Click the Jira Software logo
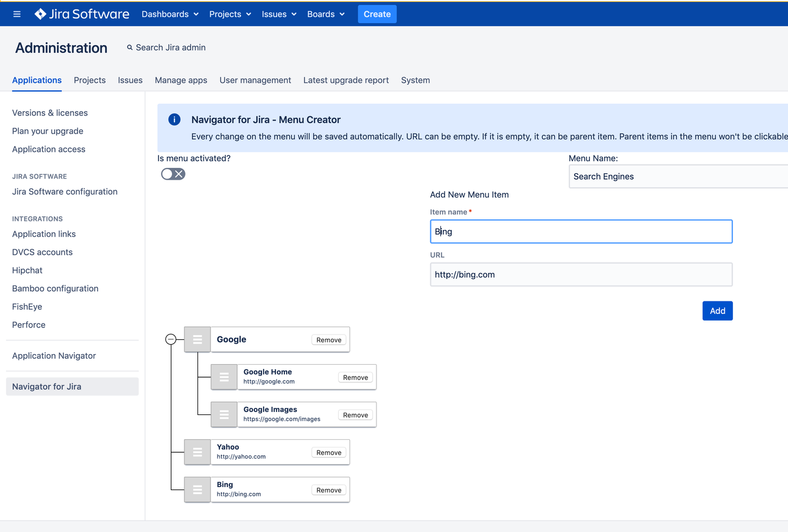788x532 pixels. pos(82,14)
